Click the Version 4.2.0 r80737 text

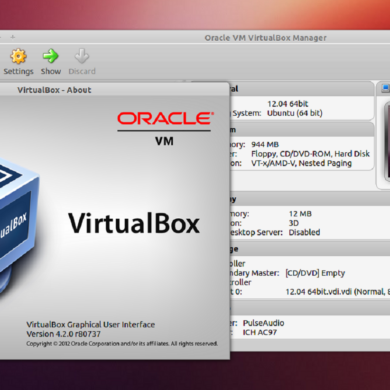pos(63,334)
